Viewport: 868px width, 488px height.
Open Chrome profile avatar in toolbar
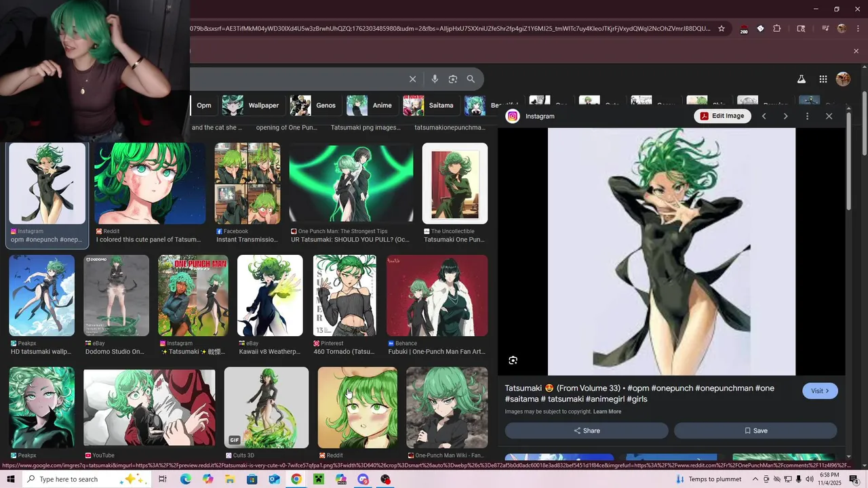[842, 28]
